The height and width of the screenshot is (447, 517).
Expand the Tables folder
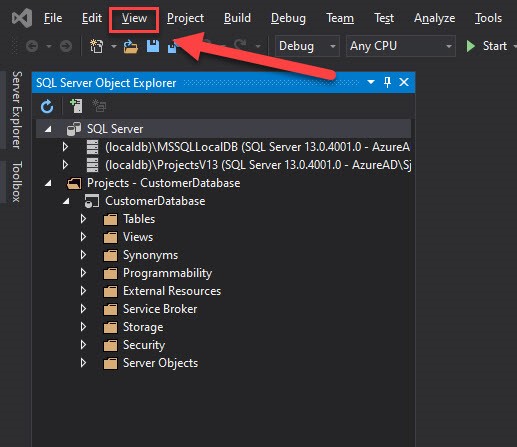coord(83,219)
